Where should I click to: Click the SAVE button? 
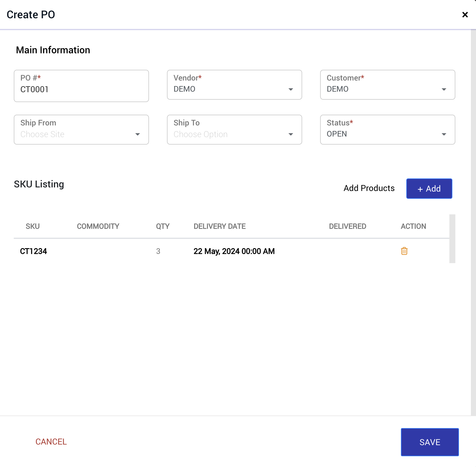point(430,442)
